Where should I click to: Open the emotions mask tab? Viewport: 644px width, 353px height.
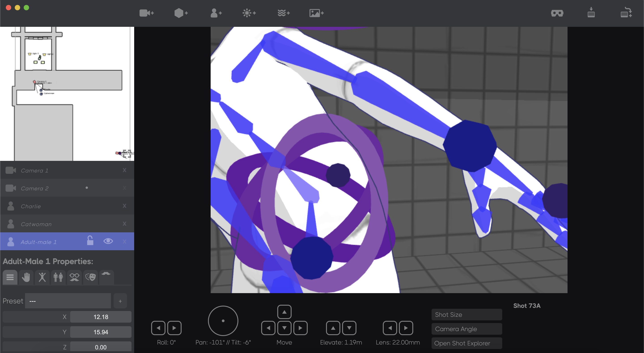pos(91,277)
